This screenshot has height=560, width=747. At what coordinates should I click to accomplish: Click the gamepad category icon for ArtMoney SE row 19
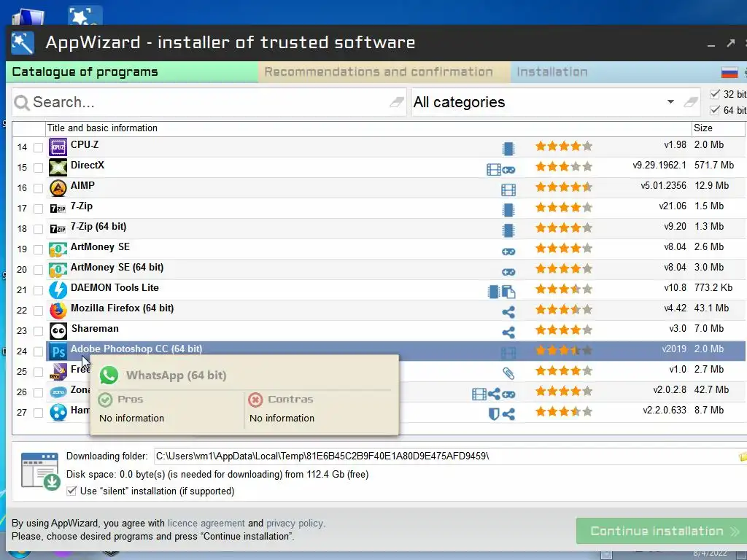coord(508,252)
